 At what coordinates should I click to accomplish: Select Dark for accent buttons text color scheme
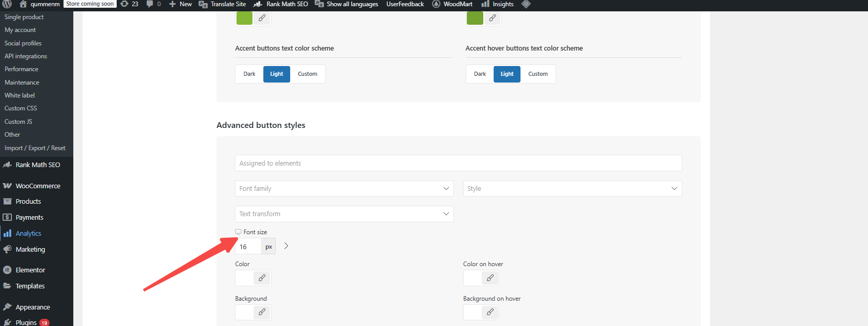(x=249, y=74)
